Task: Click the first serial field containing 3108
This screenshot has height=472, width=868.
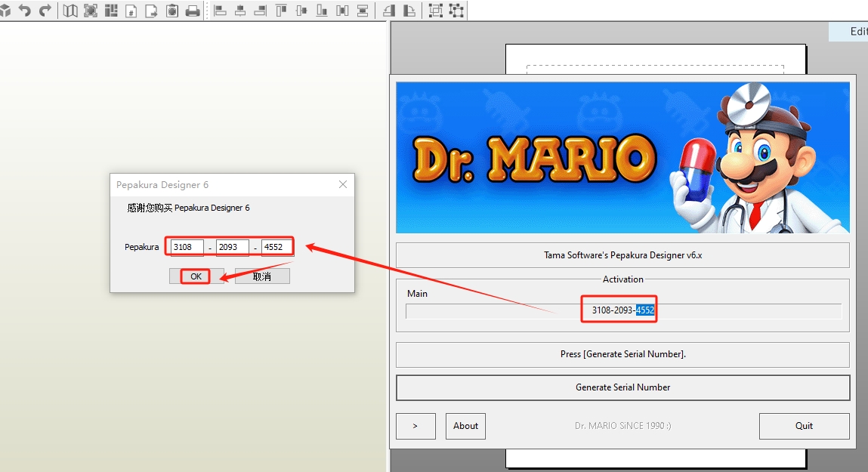Action: coord(187,247)
